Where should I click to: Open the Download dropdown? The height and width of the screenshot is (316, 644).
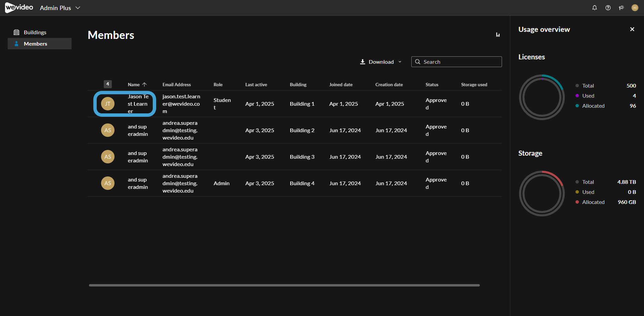point(381,62)
